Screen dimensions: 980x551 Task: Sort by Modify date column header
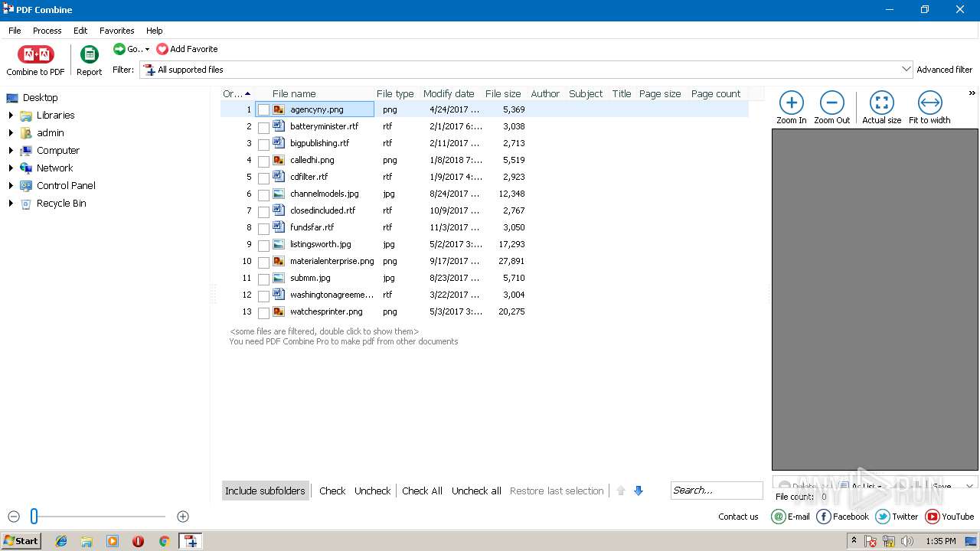449,94
